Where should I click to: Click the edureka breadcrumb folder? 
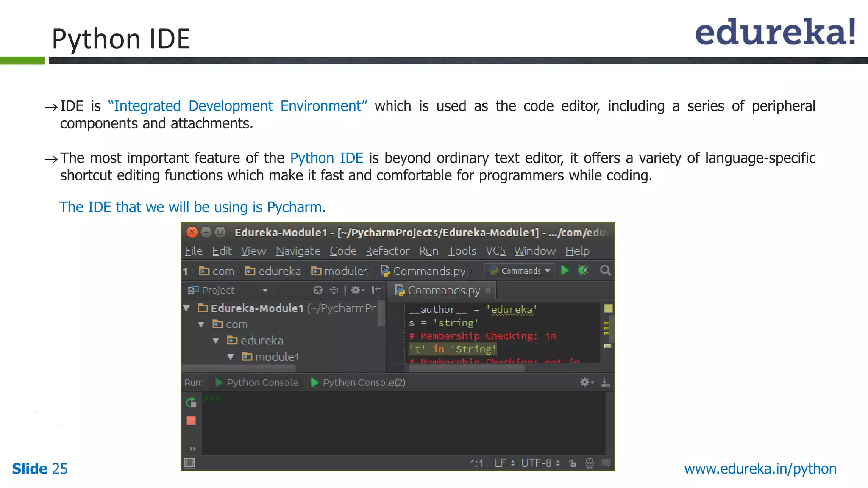273,271
